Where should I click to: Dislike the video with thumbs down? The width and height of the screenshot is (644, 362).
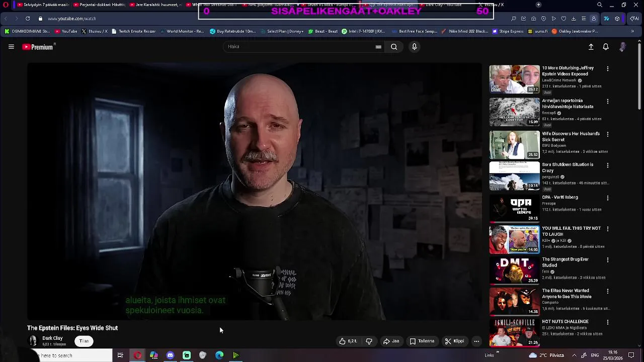click(369, 341)
